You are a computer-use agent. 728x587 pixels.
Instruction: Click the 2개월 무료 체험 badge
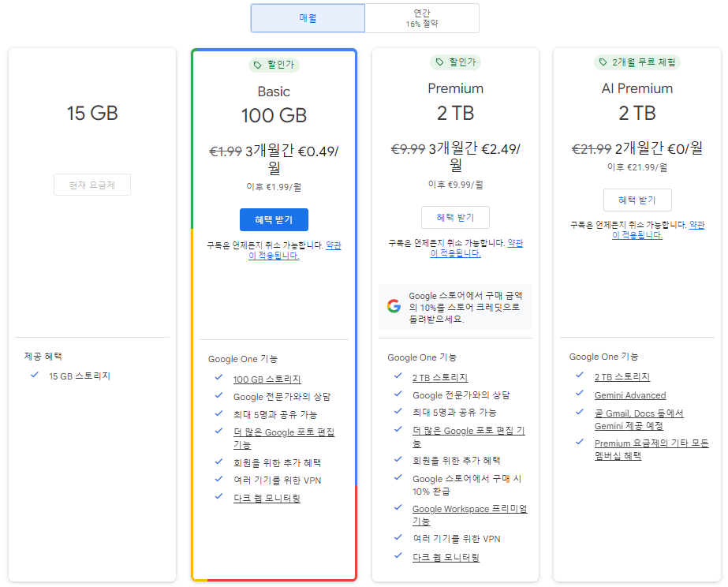pyautogui.click(x=637, y=62)
